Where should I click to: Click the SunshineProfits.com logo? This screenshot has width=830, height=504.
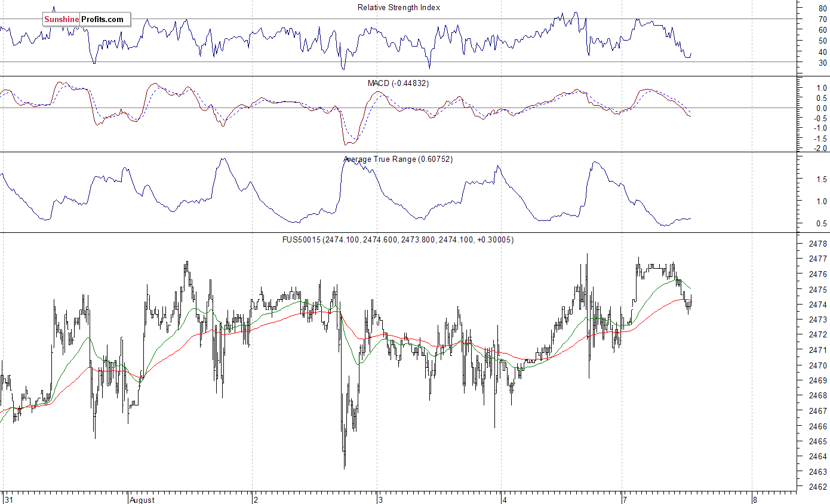pos(86,20)
